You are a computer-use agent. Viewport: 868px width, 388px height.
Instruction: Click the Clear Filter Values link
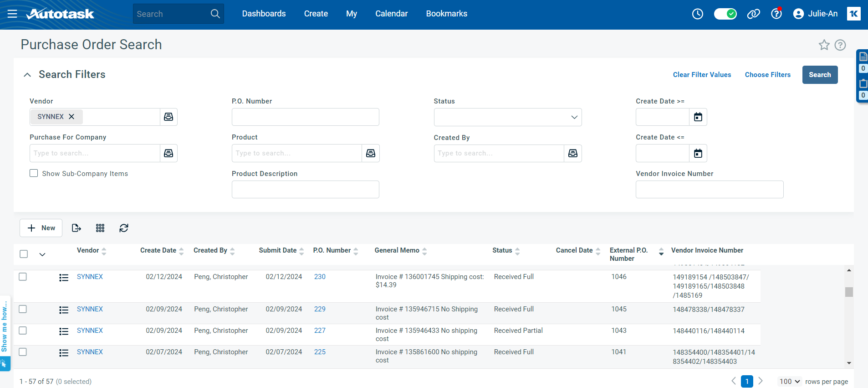click(x=702, y=75)
